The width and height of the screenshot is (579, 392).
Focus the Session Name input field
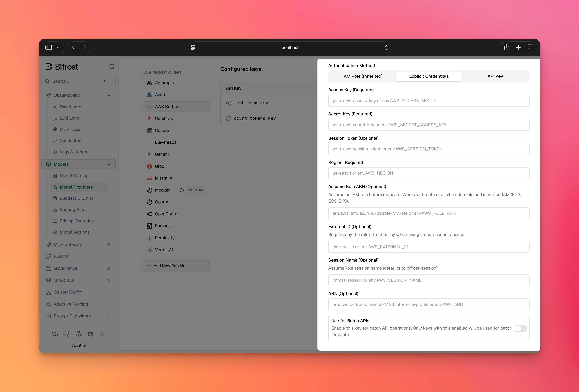[x=429, y=280]
